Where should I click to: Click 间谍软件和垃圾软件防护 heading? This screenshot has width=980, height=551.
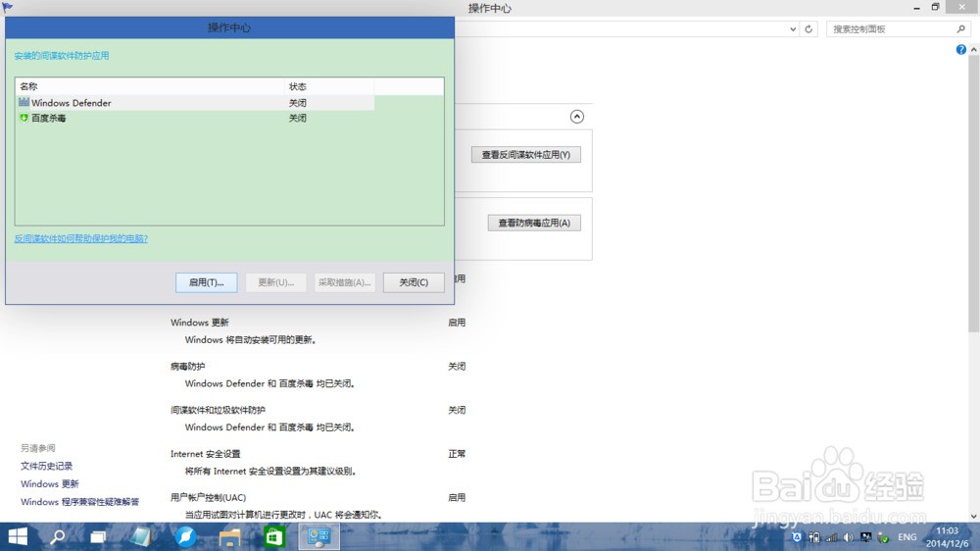click(218, 410)
